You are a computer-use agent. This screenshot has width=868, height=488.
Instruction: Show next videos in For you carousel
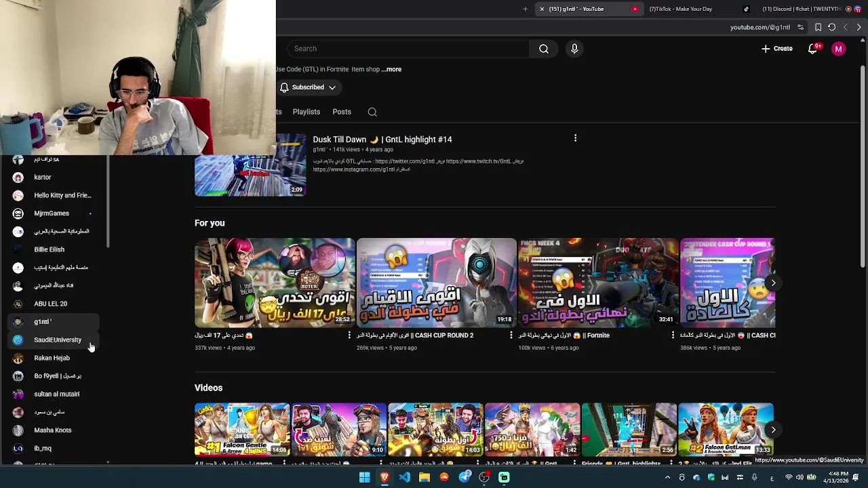click(773, 283)
